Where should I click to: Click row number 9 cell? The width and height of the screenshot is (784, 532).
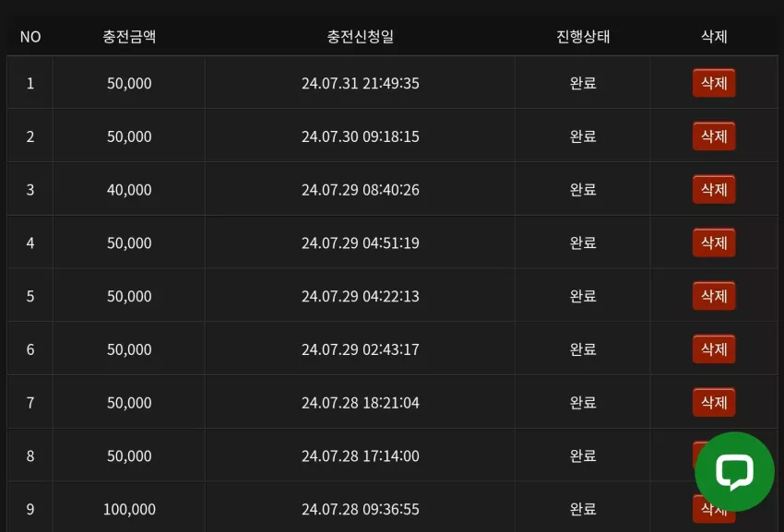pos(30,509)
